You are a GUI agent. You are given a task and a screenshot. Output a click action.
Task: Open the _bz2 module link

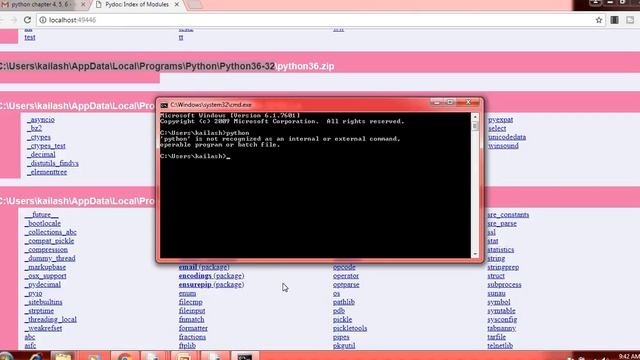coord(35,128)
